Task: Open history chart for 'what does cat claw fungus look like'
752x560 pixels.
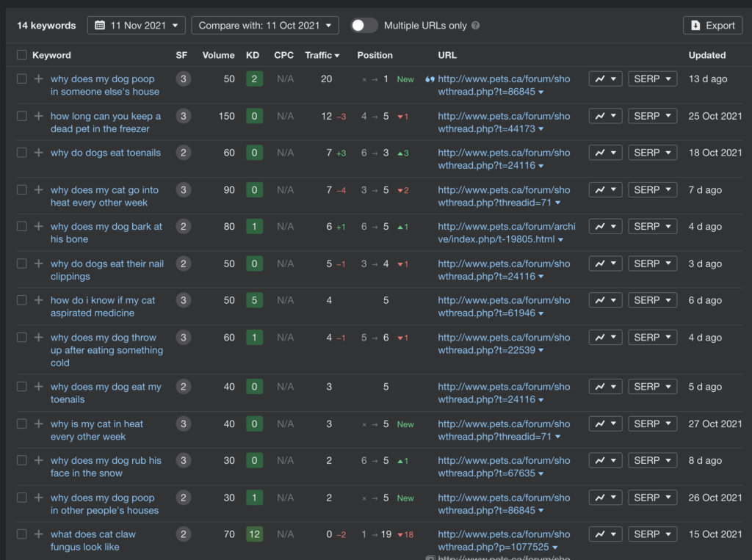Action: coord(605,534)
